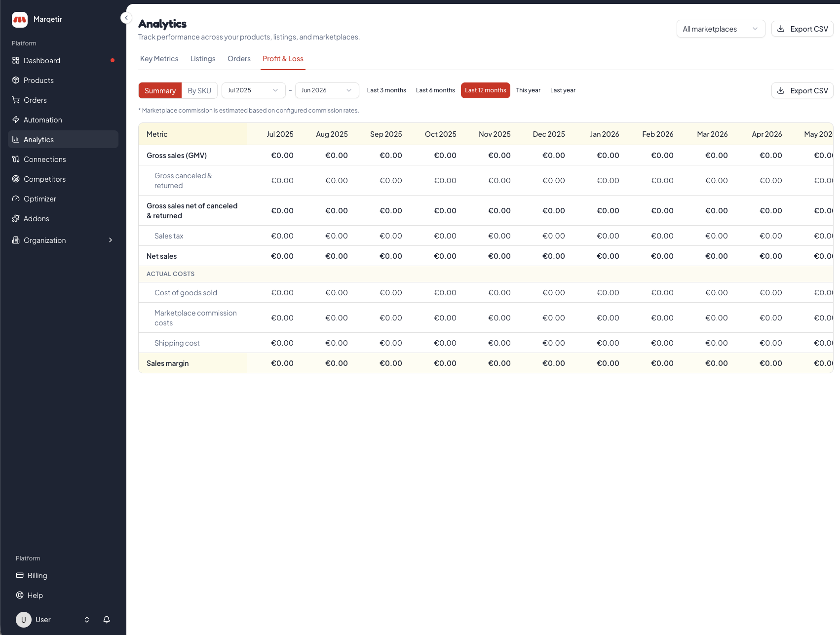
Task: Click the Sales tax row label
Action: (169, 236)
